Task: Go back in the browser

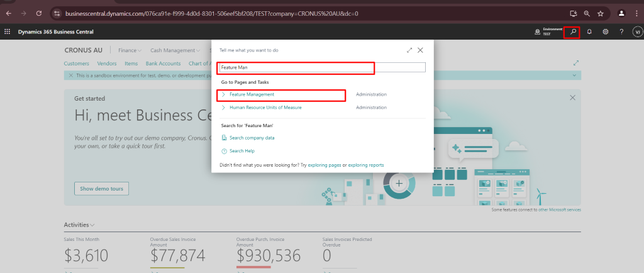Action: tap(9, 13)
